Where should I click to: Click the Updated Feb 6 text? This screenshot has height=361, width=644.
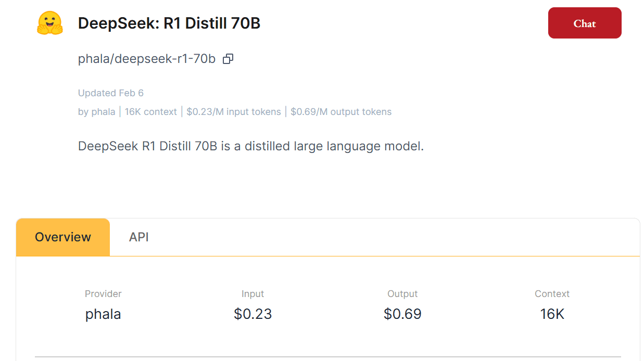click(111, 93)
